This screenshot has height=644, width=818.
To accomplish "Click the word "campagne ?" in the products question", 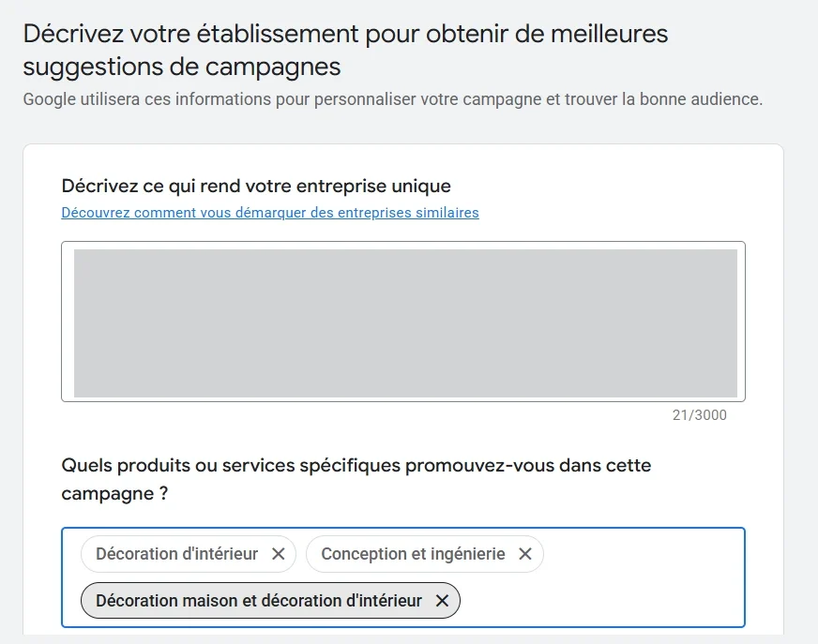I will coord(114,493).
